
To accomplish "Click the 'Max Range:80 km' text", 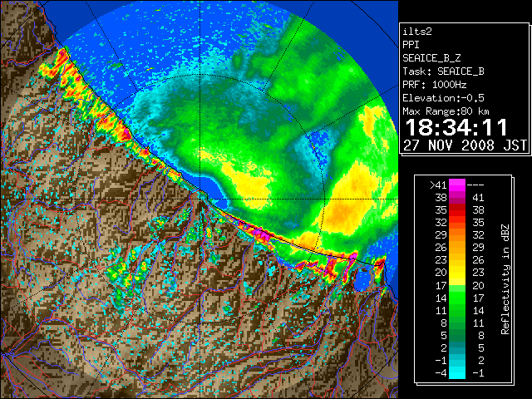I will coord(446,111).
